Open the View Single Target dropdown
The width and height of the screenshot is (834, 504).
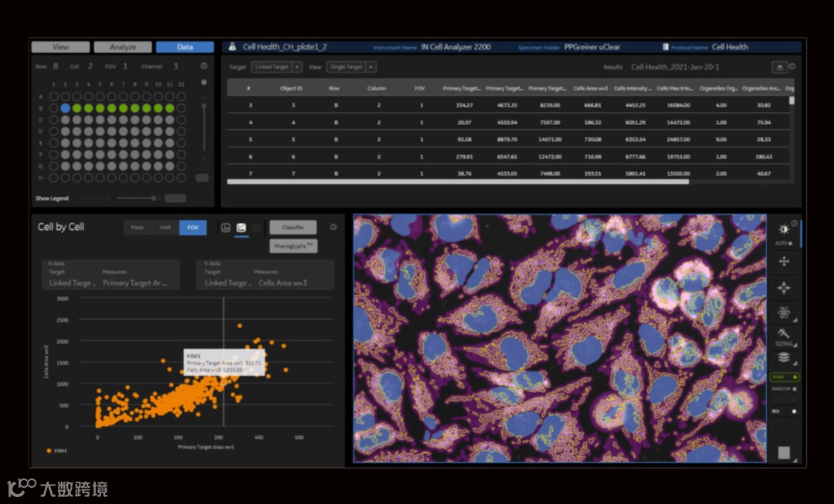click(351, 67)
